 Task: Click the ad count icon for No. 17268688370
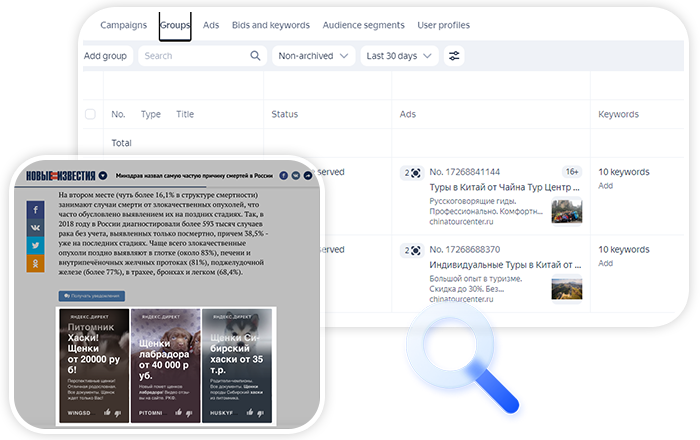coord(412,250)
